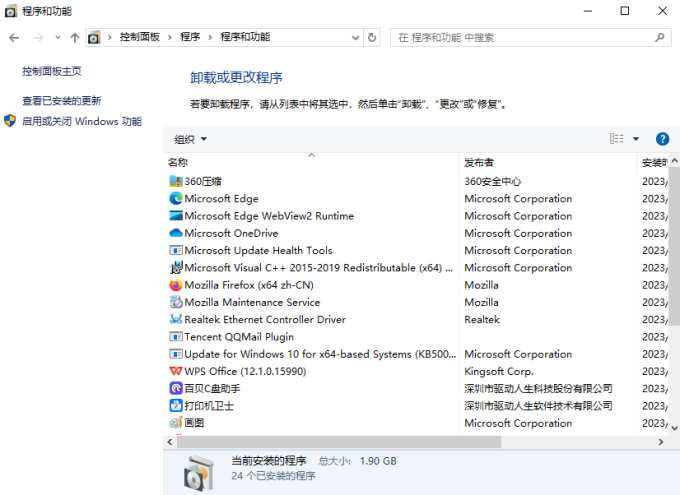Viewport: 680px width, 495px height.
Task: Click the Microsoft Edge icon
Action: (176, 198)
